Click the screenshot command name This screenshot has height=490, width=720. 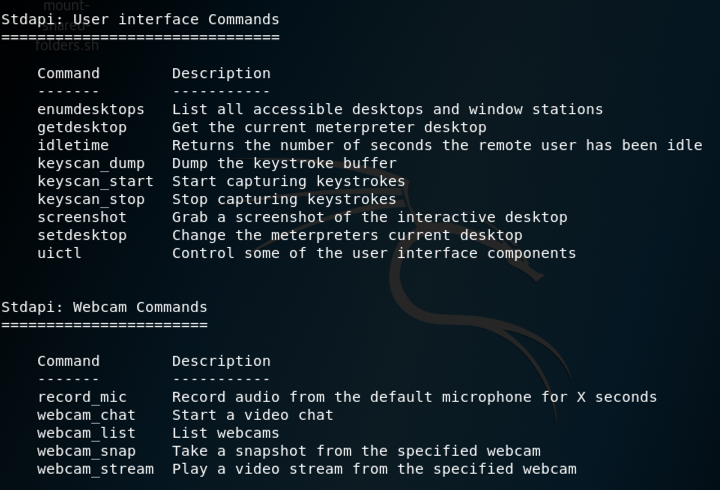pos(82,217)
